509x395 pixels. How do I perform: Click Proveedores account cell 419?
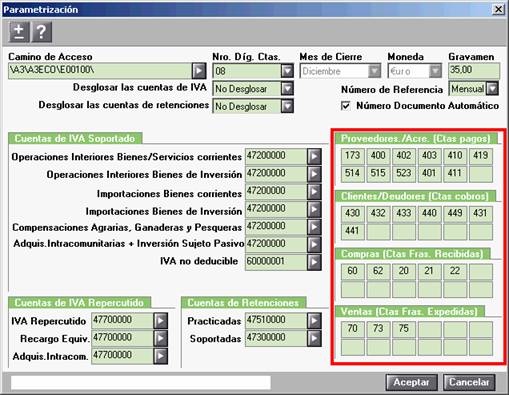(x=481, y=156)
